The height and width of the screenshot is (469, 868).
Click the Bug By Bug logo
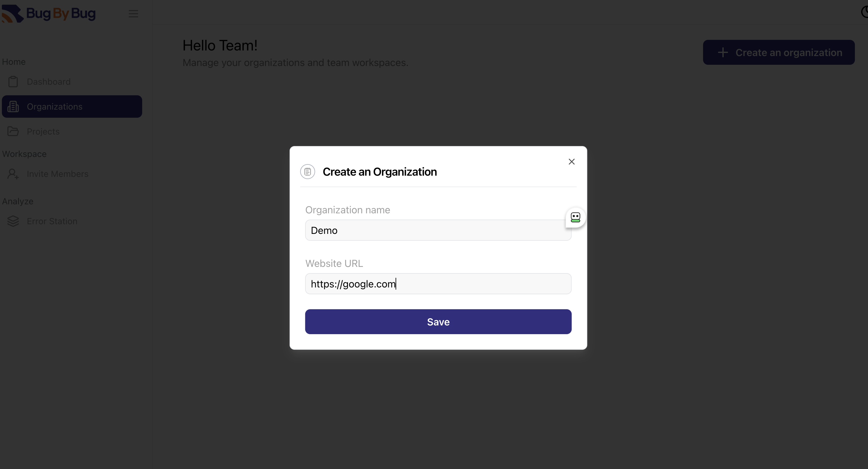pyautogui.click(x=49, y=13)
